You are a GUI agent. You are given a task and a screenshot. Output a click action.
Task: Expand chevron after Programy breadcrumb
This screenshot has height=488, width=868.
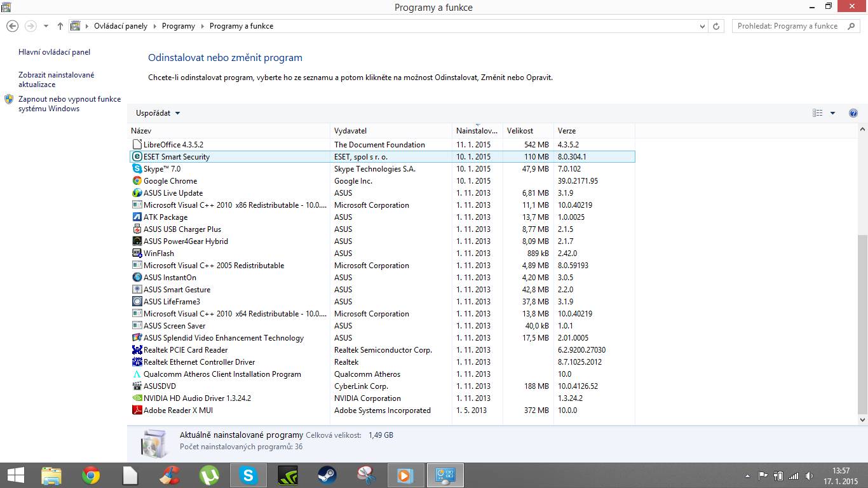pyautogui.click(x=202, y=26)
